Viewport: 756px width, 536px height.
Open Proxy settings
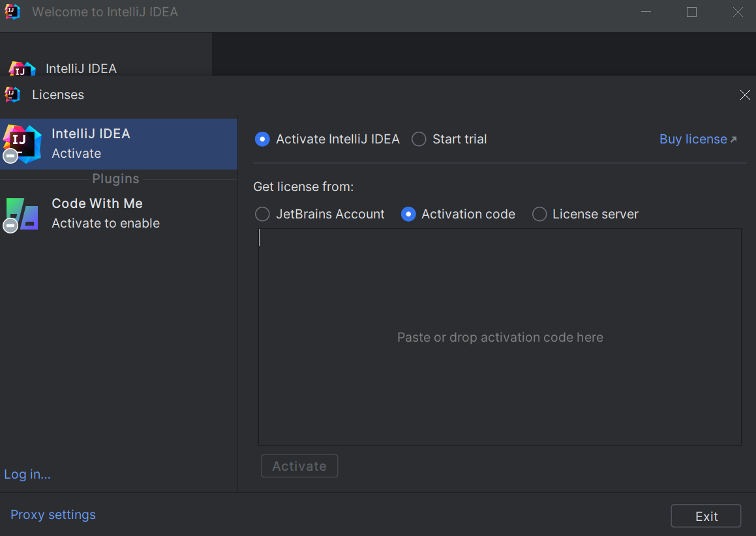tap(53, 514)
